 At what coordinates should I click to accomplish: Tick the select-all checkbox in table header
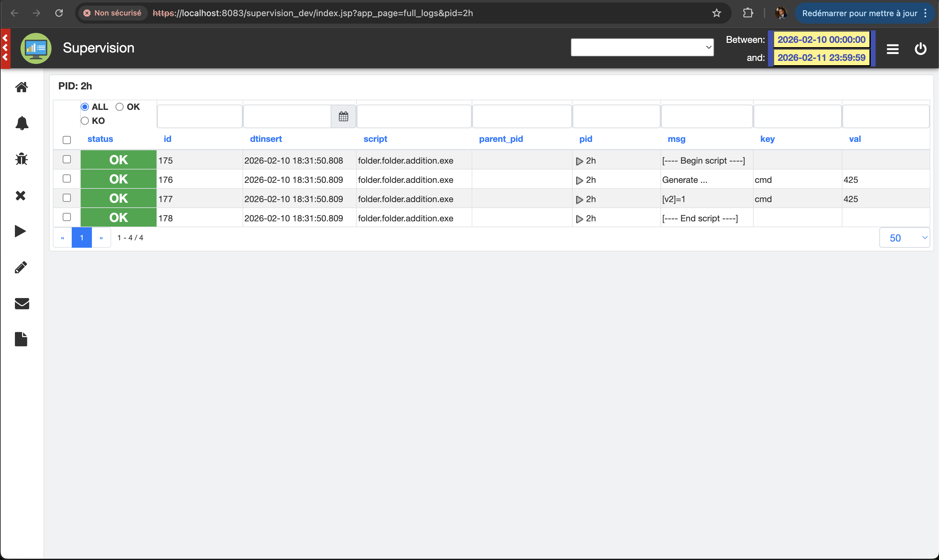(x=67, y=140)
